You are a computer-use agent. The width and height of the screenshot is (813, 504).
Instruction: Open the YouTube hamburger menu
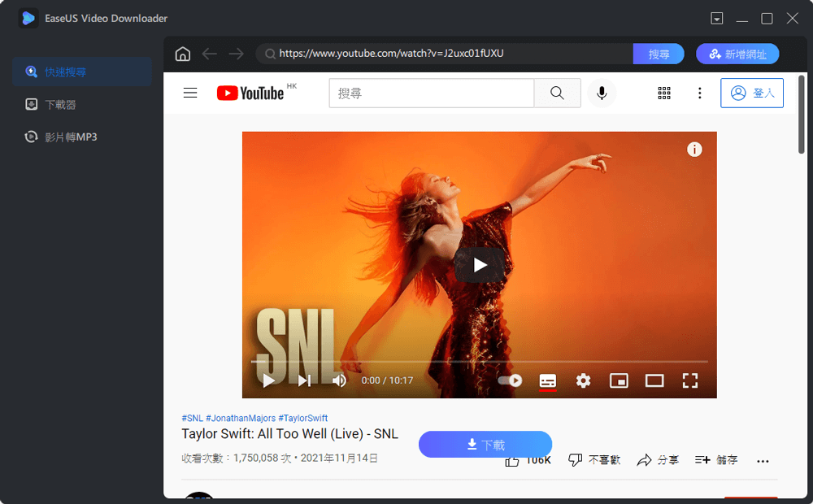pyautogui.click(x=189, y=93)
